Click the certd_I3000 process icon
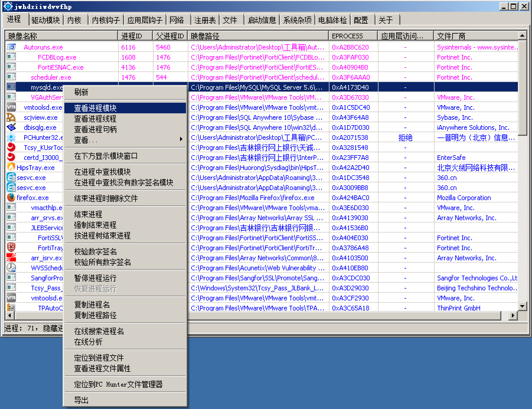Viewport: 532px width, 409px height. [11, 157]
